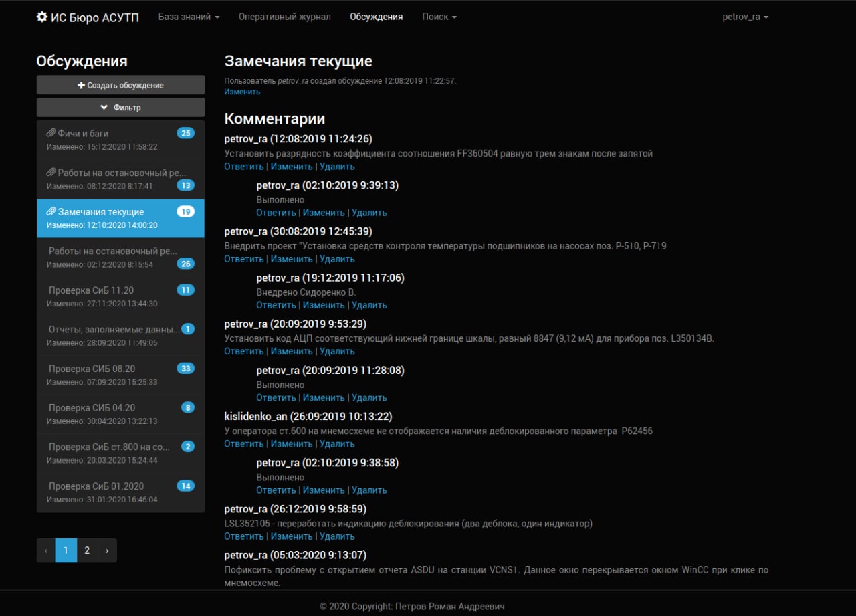Edit comment from 20:09:2019 9:53:29
The width and height of the screenshot is (856, 616).
(x=292, y=351)
